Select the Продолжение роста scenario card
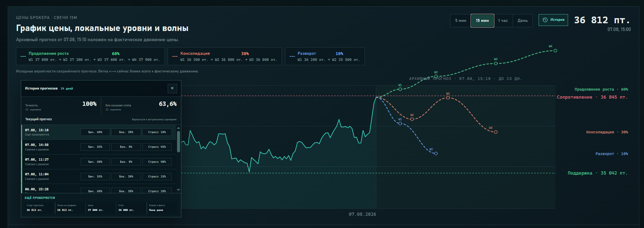The height and width of the screenshot is (228, 644). [x=90, y=56]
